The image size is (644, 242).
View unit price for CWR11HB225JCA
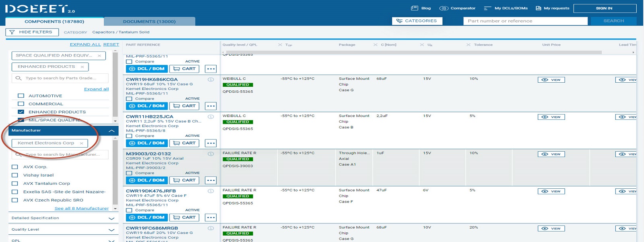[x=551, y=117]
